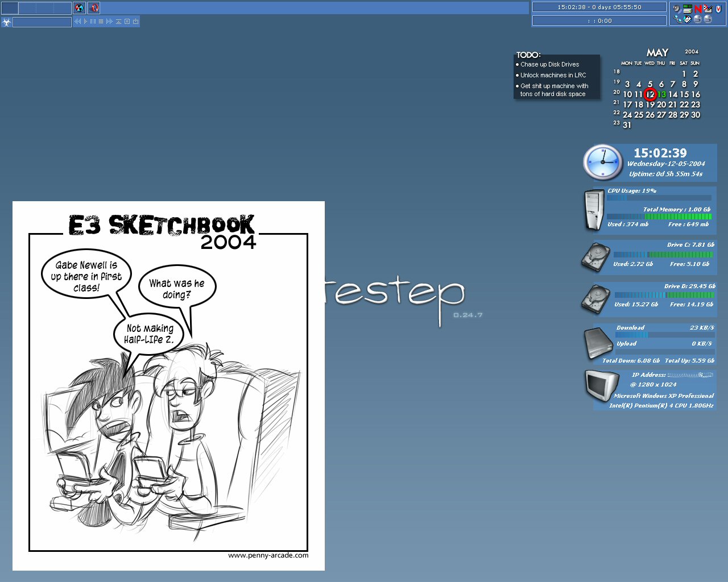Click the 'Free : 649 mb' memory text
728x582 pixels.
[x=689, y=224]
